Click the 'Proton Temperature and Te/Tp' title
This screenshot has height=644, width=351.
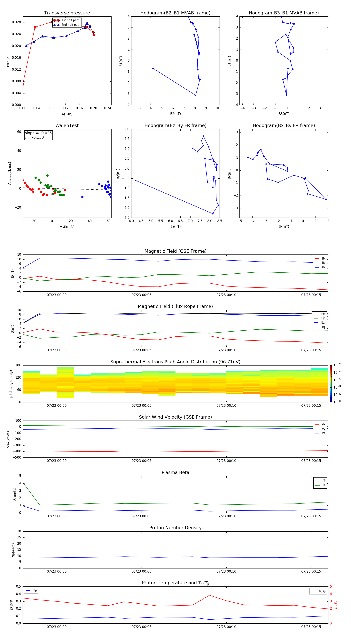pyautogui.click(x=175, y=583)
